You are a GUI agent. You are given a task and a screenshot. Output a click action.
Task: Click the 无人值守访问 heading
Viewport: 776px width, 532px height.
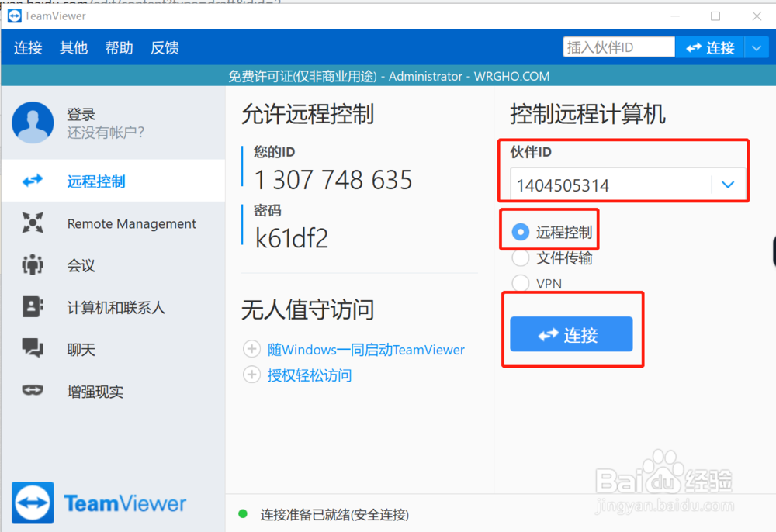[x=308, y=310]
